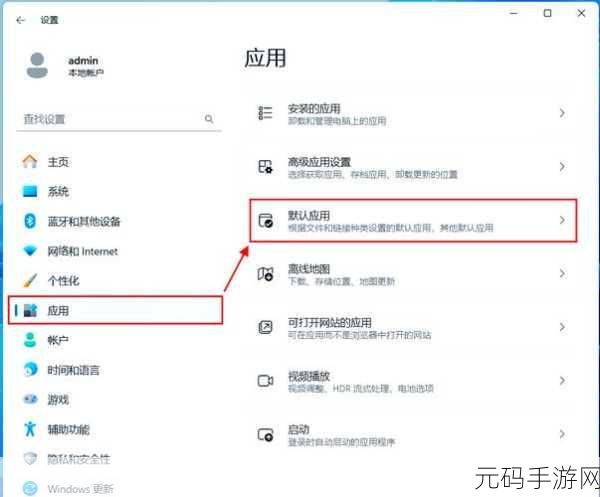This screenshot has width=600, height=497.
Task: Click the admin user avatar
Action: pos(37,65)
